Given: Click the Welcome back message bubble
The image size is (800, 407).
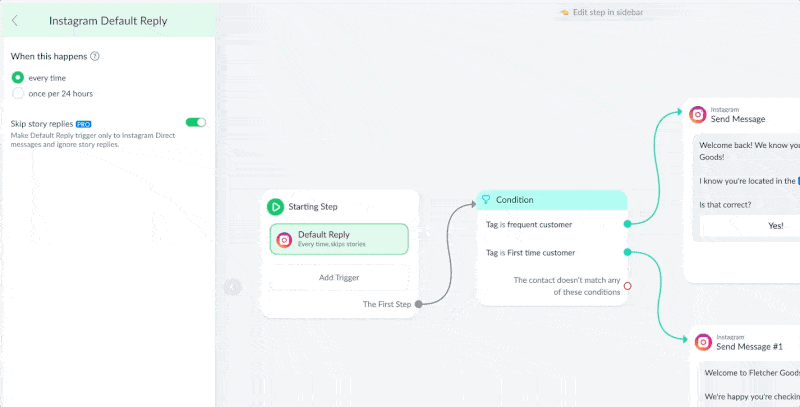Looking at the screenshot, I should 746,187.
